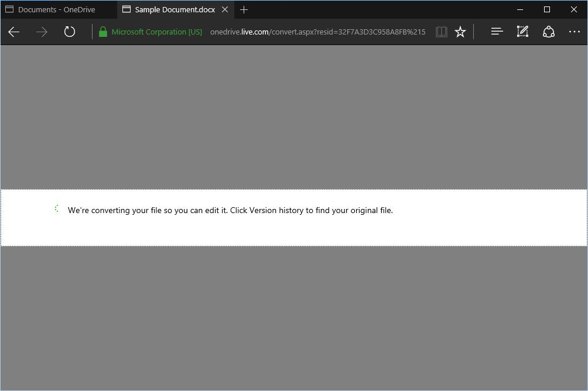Open a new browser tab

[244, 10]
